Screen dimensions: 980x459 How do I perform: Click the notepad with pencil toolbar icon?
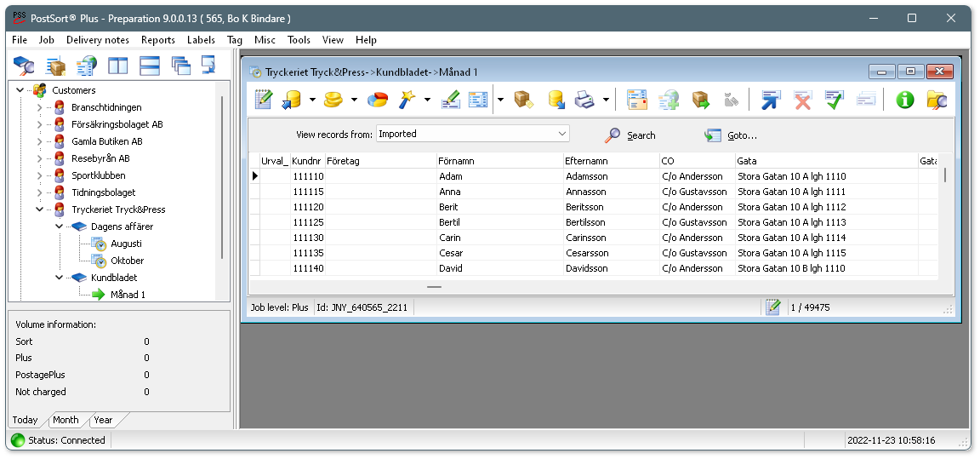click(264, 100)
